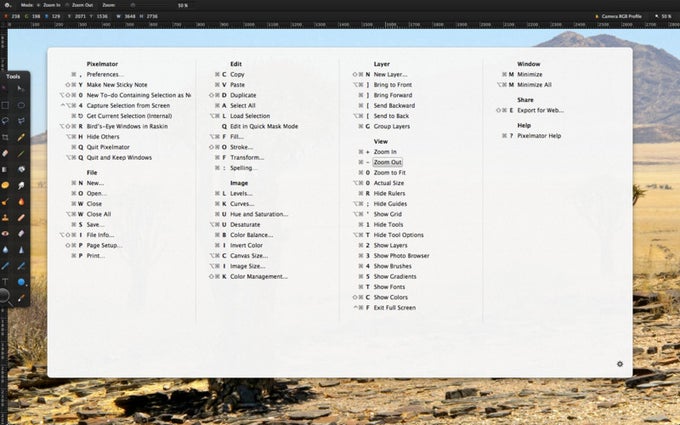This screenshot has height=425, width=680.
Task: Select the Crop tool
Action: 5,137
